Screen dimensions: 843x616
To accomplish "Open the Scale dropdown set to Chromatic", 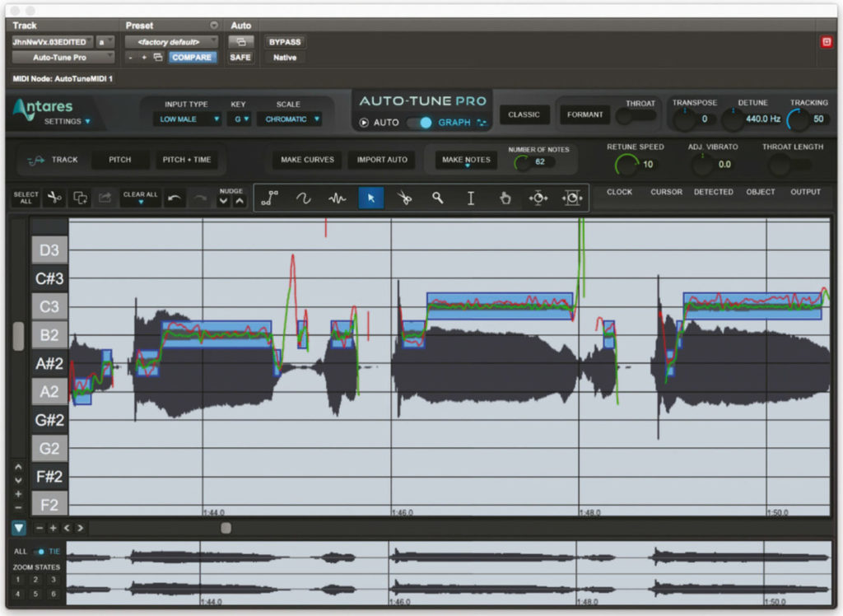I will [x=290, y=119].
